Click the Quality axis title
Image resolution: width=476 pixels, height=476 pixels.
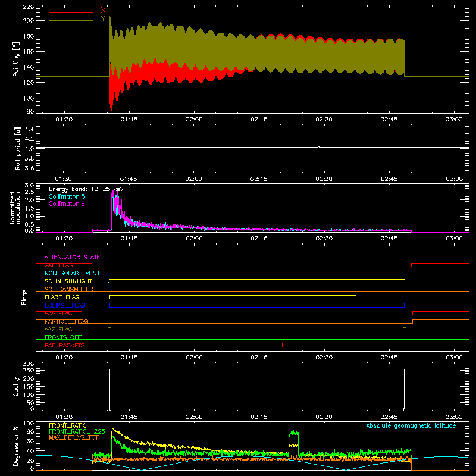16,386
